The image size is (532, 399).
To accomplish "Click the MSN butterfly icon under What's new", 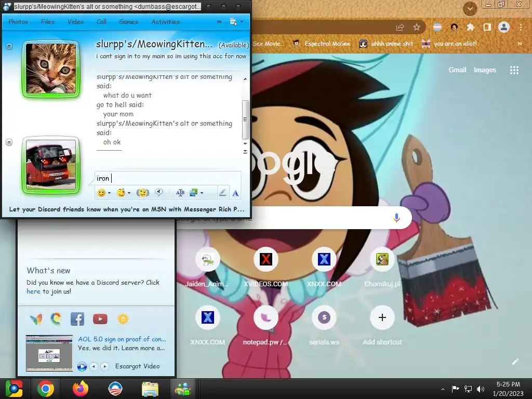I will [36, 319].
